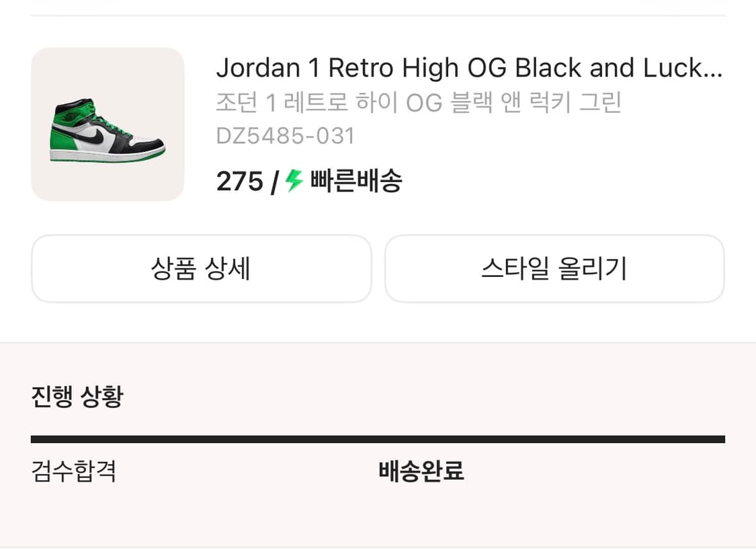Viewport: 756px width, 554px height.
Task: Click the progress bar under 진행 상황
Action: click(378, 438)
